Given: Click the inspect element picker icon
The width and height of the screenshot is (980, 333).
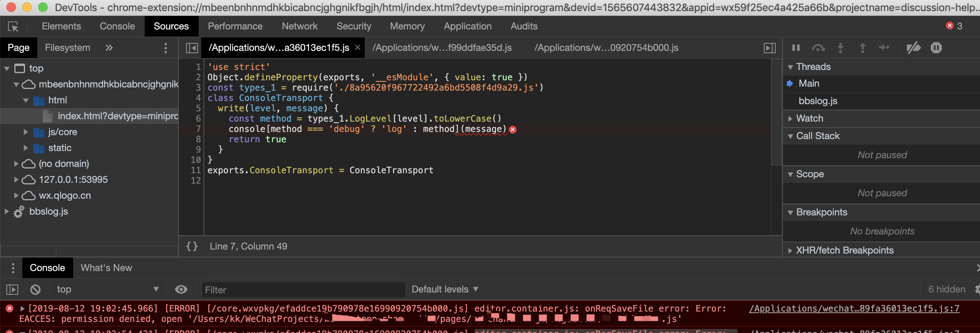Looking at the screenshot, I should coord(13,27).
